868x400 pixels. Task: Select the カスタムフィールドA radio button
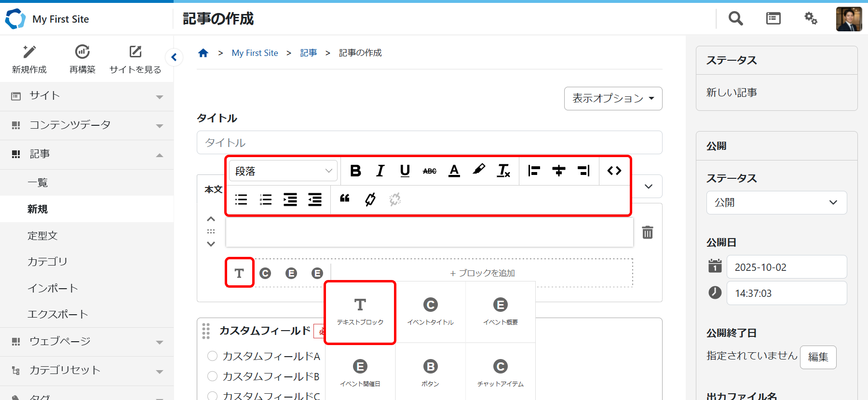[212, 356]
